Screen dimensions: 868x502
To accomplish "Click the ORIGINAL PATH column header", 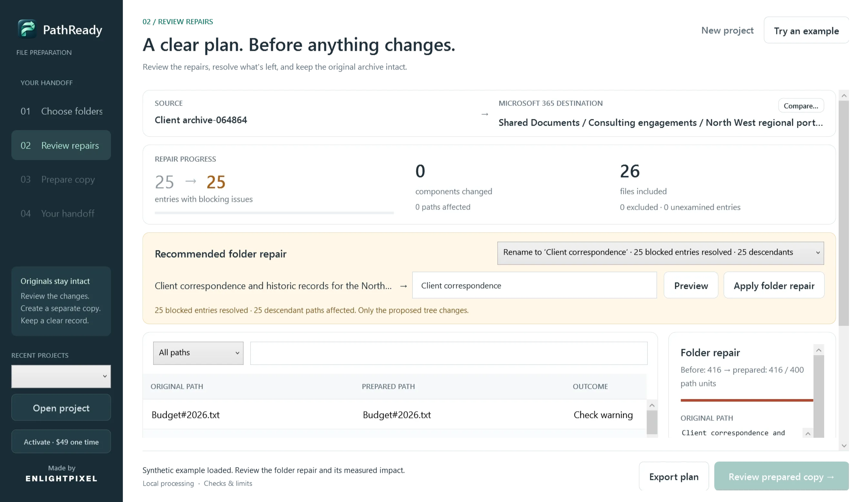I will click(177, 387).
